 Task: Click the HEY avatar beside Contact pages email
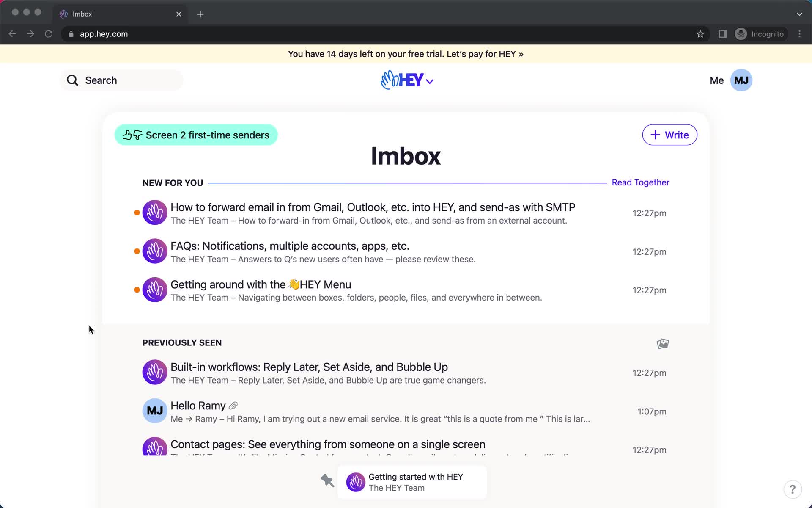click(x=155, y=446)
